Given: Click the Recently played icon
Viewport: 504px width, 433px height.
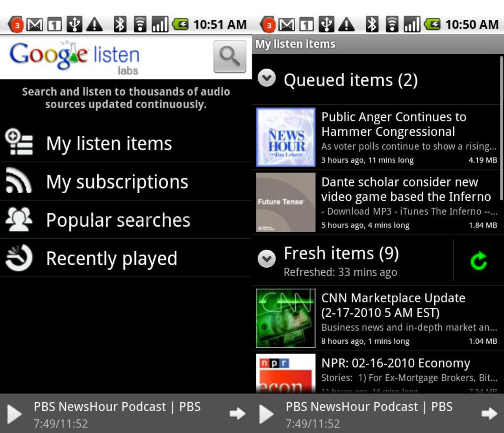Looking at the screenshot, I should (x=18, y=258).
